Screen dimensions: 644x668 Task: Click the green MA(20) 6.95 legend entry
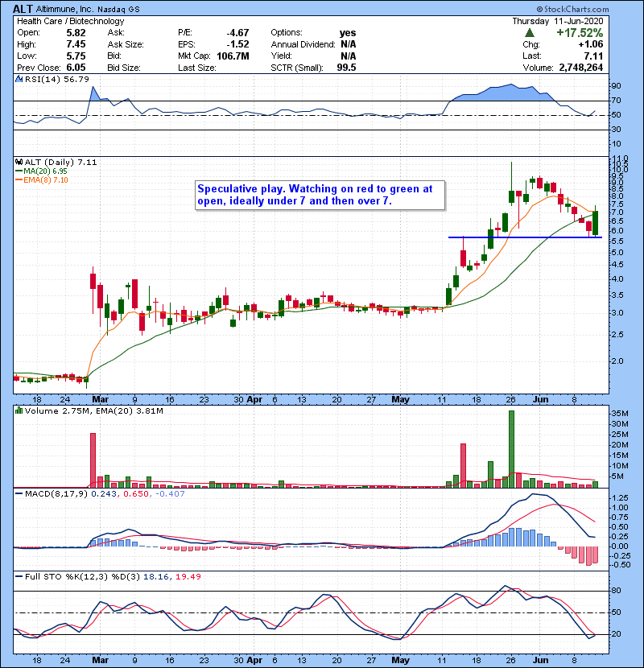41,171
